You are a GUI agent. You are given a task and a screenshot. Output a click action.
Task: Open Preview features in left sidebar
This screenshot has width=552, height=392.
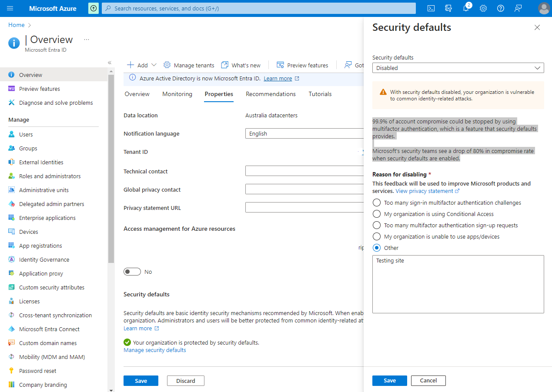pyautogui.click(x=54, y=89)
